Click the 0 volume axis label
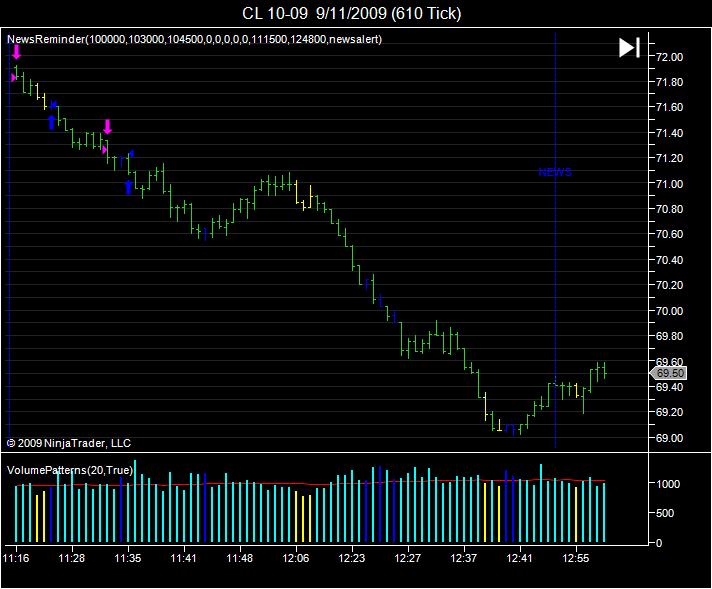The image size is (712, 589). tap(659, 543)
